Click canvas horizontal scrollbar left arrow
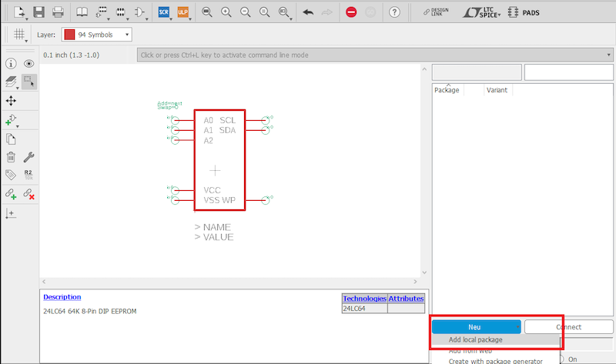 [x=44, y=282]
